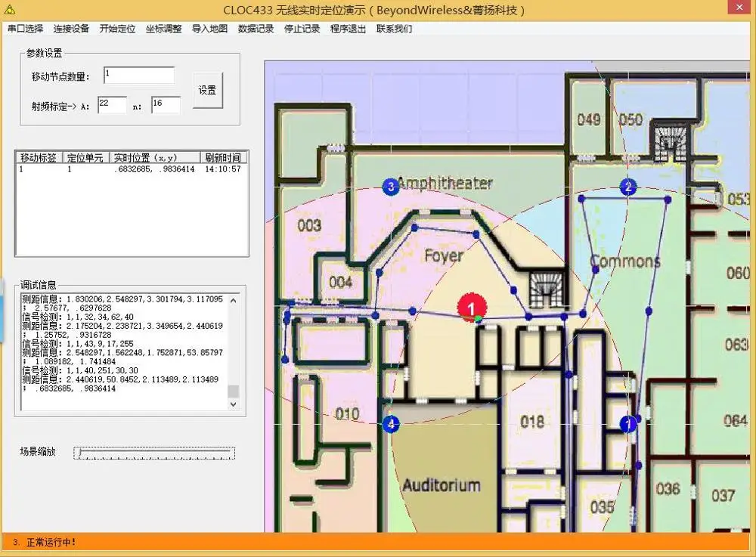Image resolution: width=756 pixels, height=557 pixels.
Task: Select the tag row with time 14:10:57
Action: [x=130, y=169]
